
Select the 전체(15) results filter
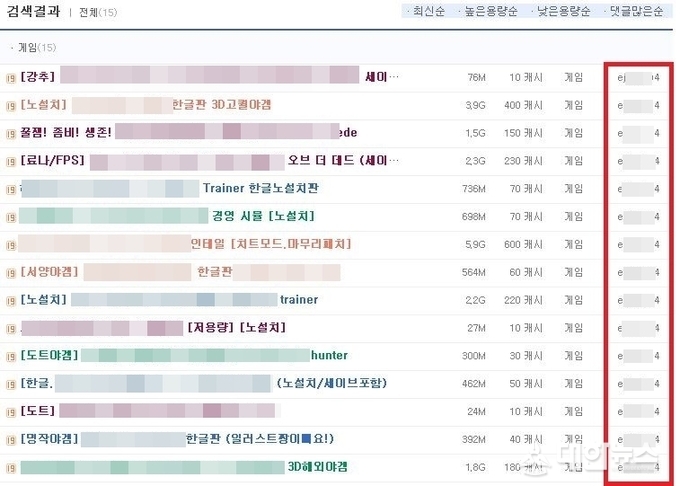(98, 12)
